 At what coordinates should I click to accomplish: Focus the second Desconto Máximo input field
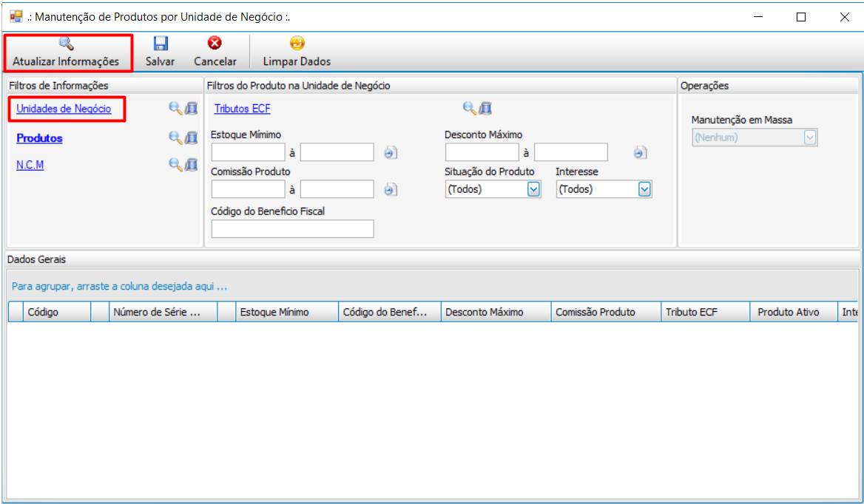point(571,152)
